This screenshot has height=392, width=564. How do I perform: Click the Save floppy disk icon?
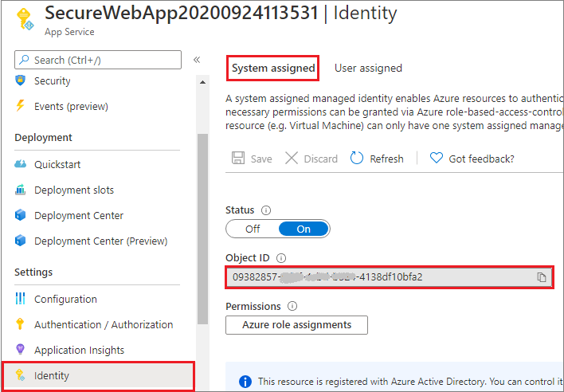pos(238,159)
